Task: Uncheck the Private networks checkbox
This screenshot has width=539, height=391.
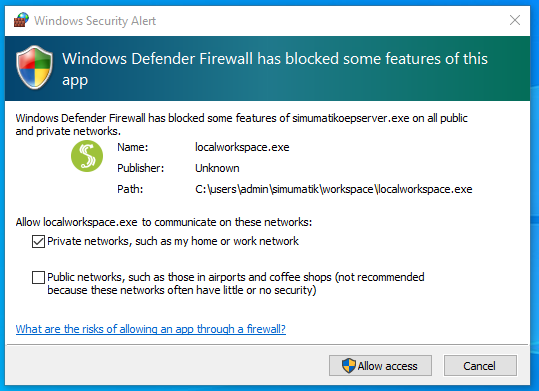Action: 38,241
